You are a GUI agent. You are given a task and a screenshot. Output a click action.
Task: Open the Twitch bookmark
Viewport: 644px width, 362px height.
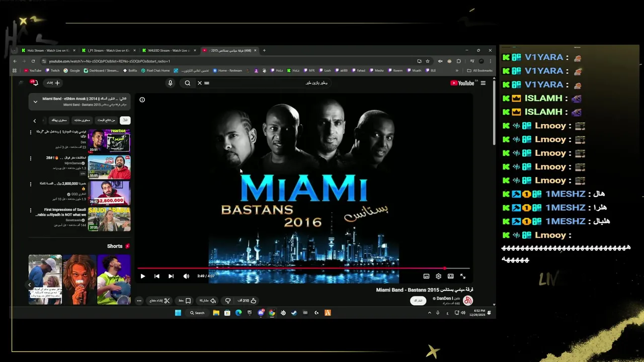[x=52, y=71]
